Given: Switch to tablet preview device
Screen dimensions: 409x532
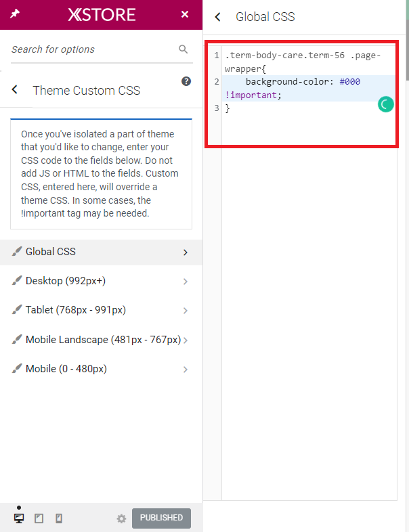Looking at the screenshot, I should click(39, 518).
